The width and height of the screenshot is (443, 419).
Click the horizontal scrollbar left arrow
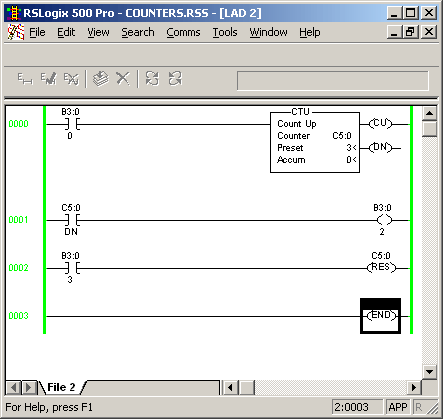pyautogui.click(x=230, y=387)
